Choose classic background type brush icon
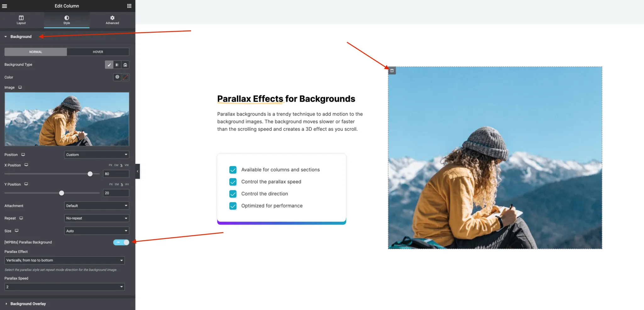This screenshot has width=644, height=310. click(x=109, y=65)
